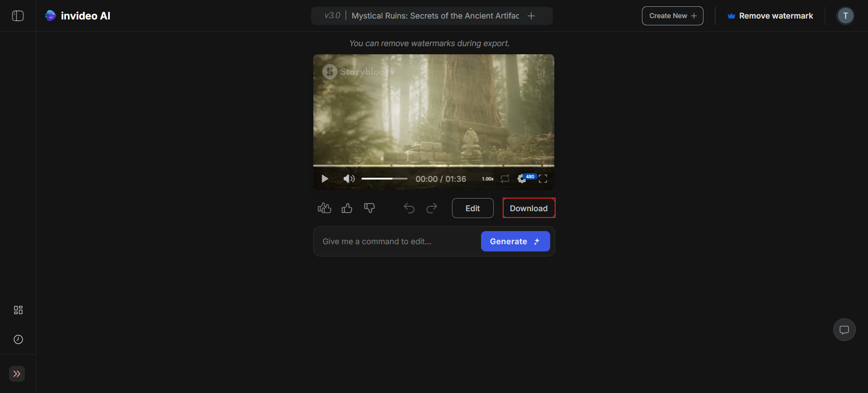Image resolution: width=868 pixels, height=393 pixels.
Task: Click the thumbs down icon
Action: [x=369, y=208]
